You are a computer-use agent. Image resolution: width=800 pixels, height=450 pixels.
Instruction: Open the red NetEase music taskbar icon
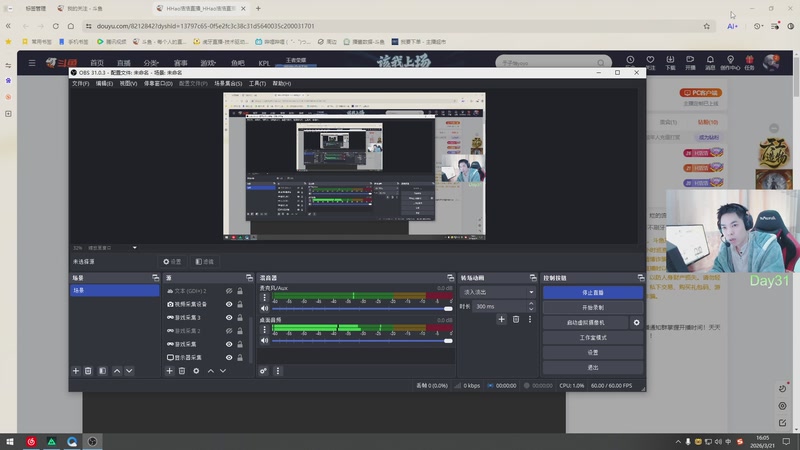point(31,441)
